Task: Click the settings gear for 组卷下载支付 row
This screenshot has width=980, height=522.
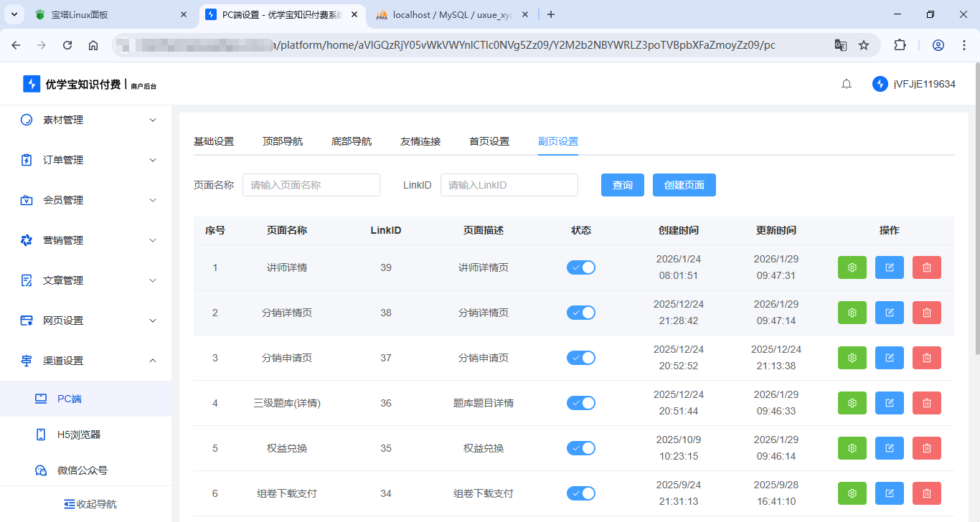Action: click(x=852, y=493)
